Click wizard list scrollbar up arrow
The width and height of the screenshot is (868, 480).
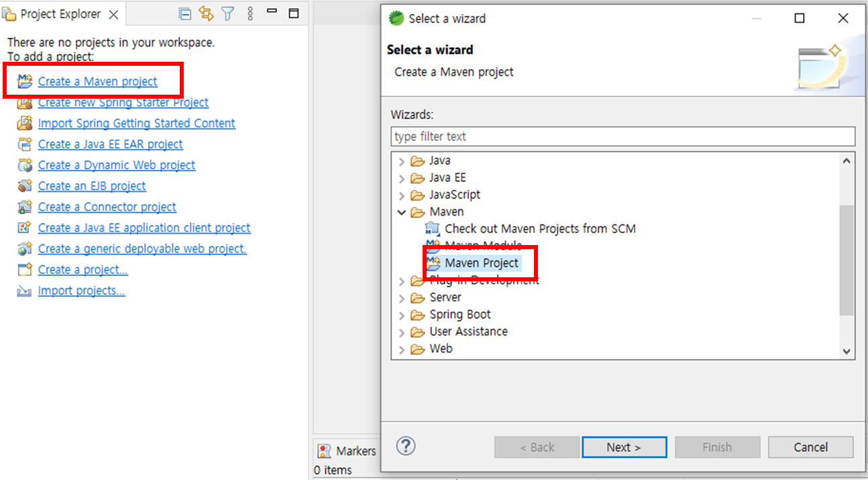pos(847,161)
